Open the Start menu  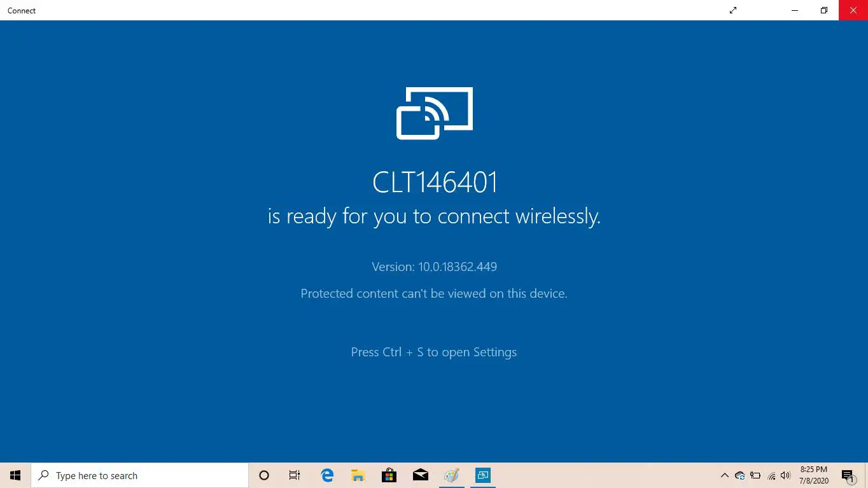[x=15, y=475]
